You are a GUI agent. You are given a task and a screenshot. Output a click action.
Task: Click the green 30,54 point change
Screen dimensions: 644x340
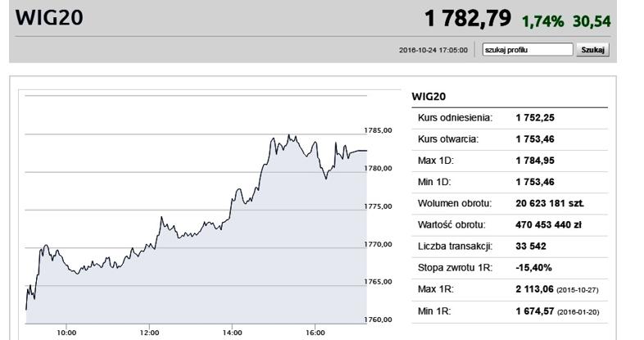pos(592,21)
